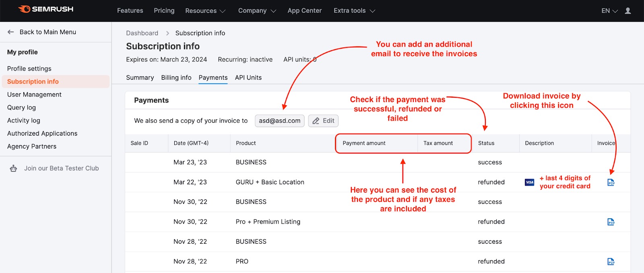Click the Beta Tester Club robot icon
Screen dimensions: 644x273
pos(13,168)
